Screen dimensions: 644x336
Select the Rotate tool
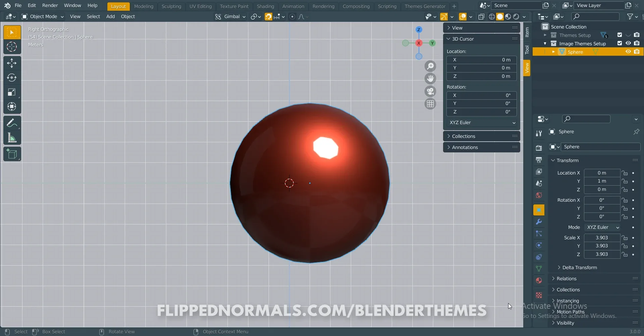[12, 78]
